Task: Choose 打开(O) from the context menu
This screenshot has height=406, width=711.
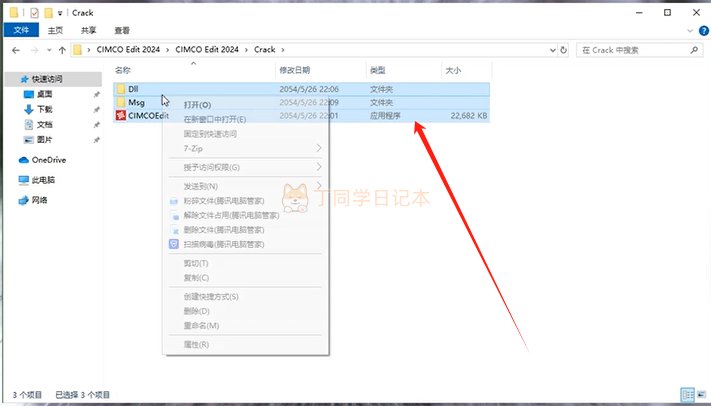Action: (245, 105)
